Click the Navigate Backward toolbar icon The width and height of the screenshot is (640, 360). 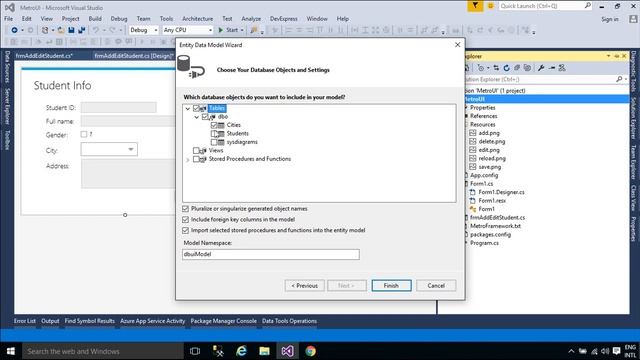14,30
